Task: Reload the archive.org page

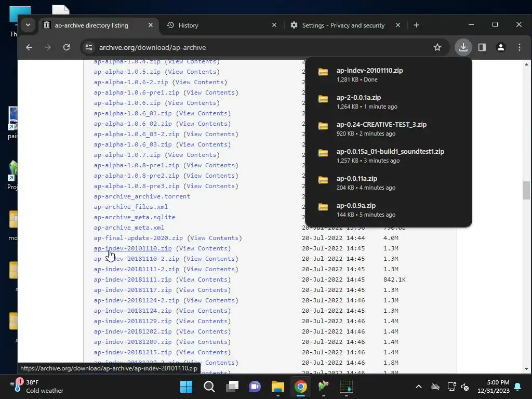Action: [66, 47]
